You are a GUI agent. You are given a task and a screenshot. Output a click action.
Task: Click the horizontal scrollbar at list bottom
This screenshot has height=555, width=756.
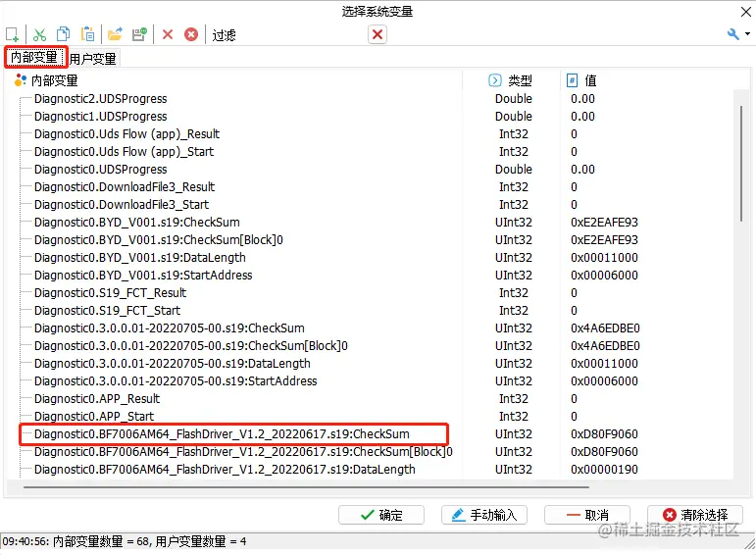pyautogui.click(x=306, y=487)
